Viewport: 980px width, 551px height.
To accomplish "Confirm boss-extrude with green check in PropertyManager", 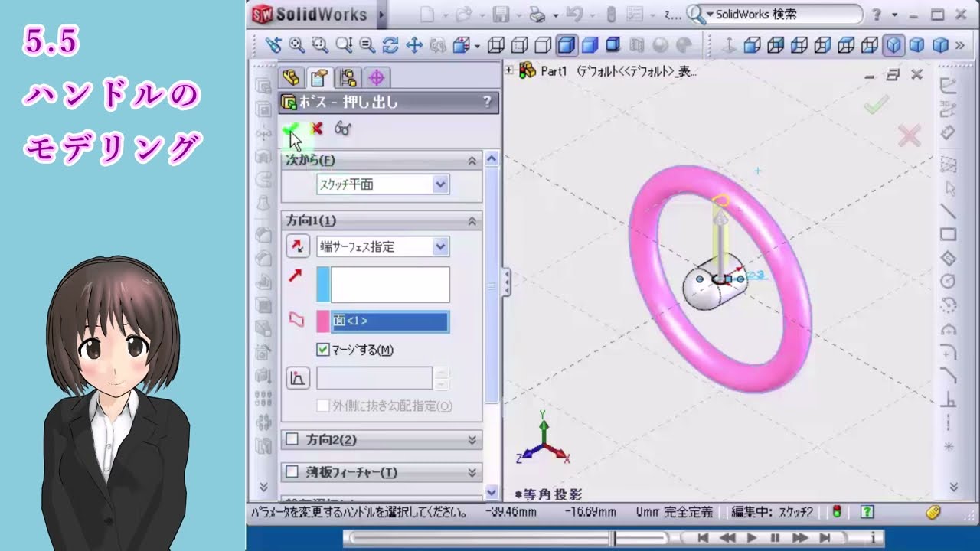I will tap(291, 129).
